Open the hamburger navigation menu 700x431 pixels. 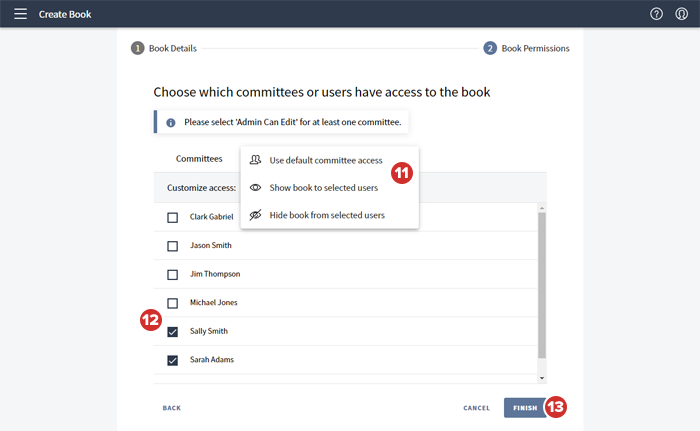pos(20,14)
